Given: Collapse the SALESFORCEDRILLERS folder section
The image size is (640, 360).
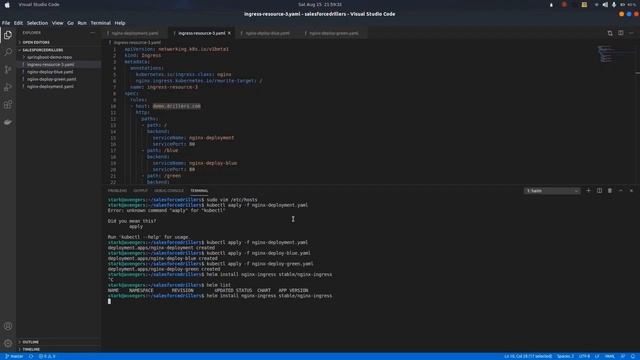Looking at the screenshot, I should point(42,50).
